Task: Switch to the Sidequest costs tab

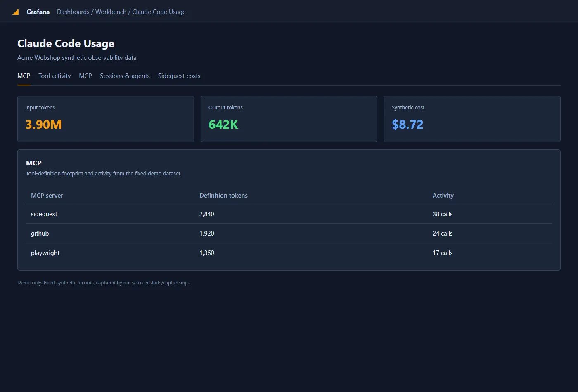Action: pos(179,76)
